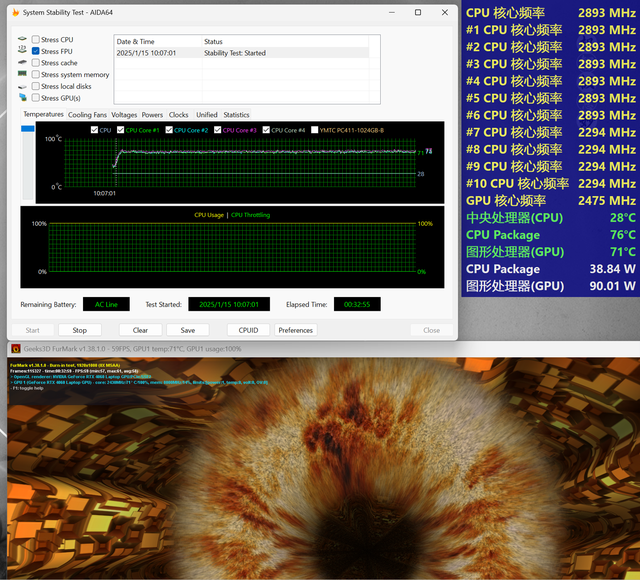Click the blue graph scale slider handle
Viewport: 640px width, 580px height.
(28, 129)
